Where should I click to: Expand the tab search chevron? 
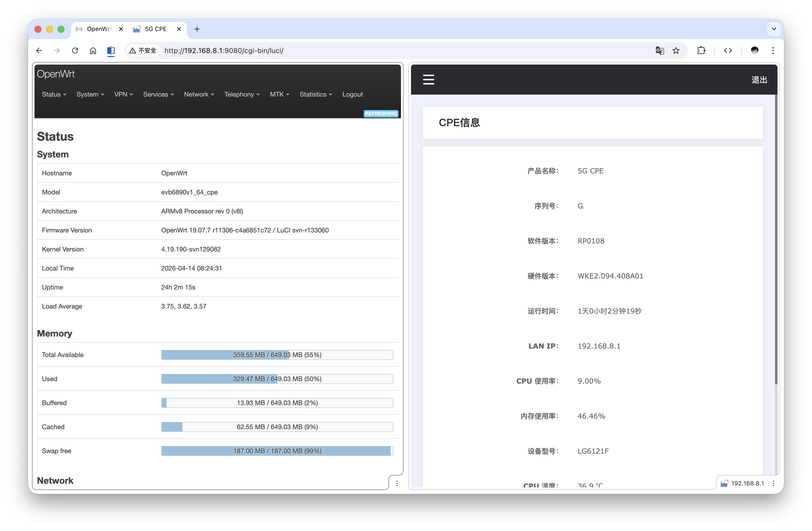point(774,29)
